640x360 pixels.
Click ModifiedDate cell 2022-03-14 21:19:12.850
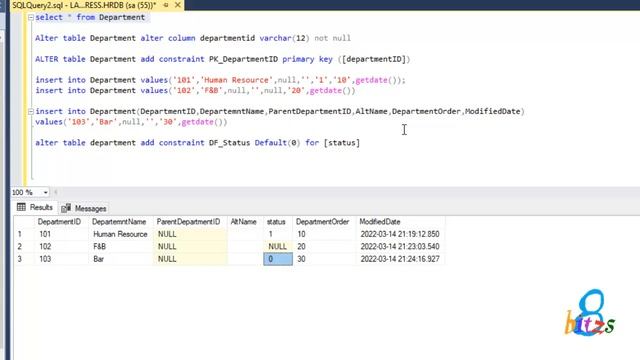[x=400, y=234]
